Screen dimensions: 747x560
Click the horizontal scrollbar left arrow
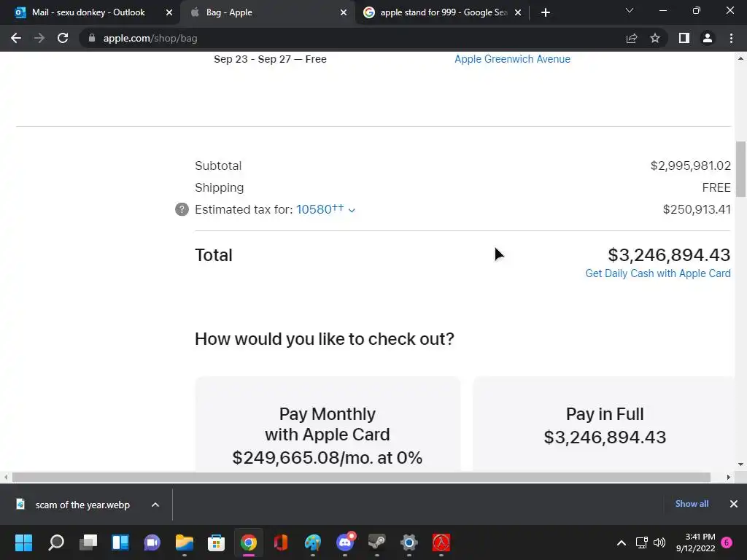6,477
